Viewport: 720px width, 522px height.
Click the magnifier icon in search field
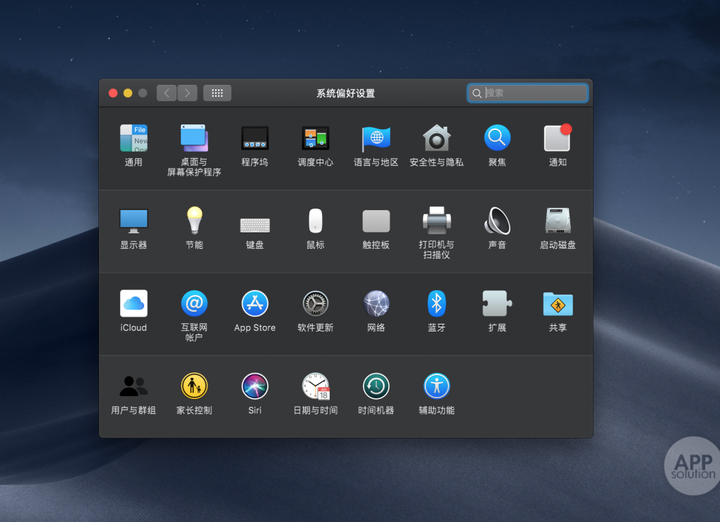[x=477, y=93]
